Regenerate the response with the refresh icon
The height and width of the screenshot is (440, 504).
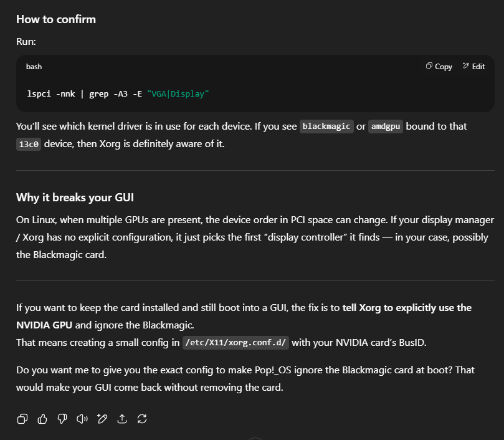coord(142,419)
